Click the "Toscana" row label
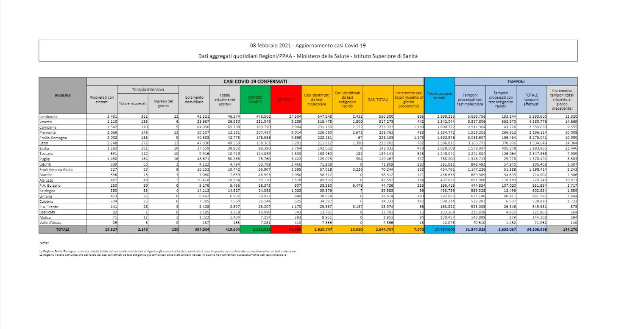Viewport: 644px width, 329px height. (x=63, y=154)
